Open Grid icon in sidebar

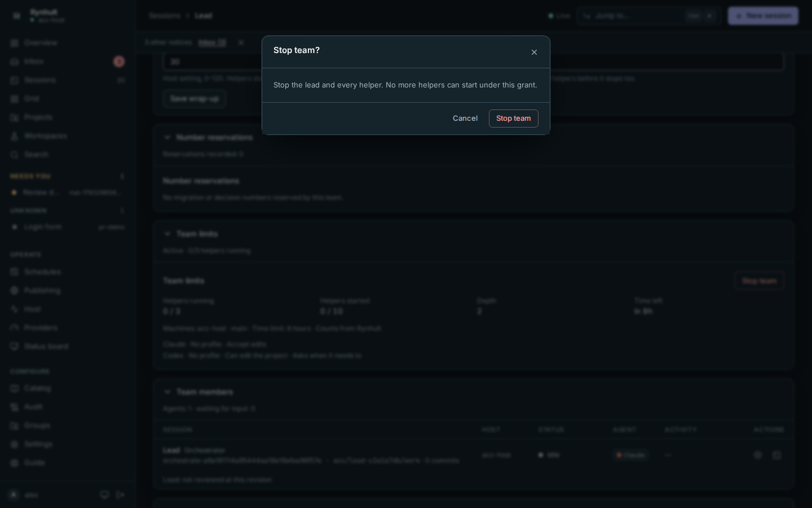15,99
